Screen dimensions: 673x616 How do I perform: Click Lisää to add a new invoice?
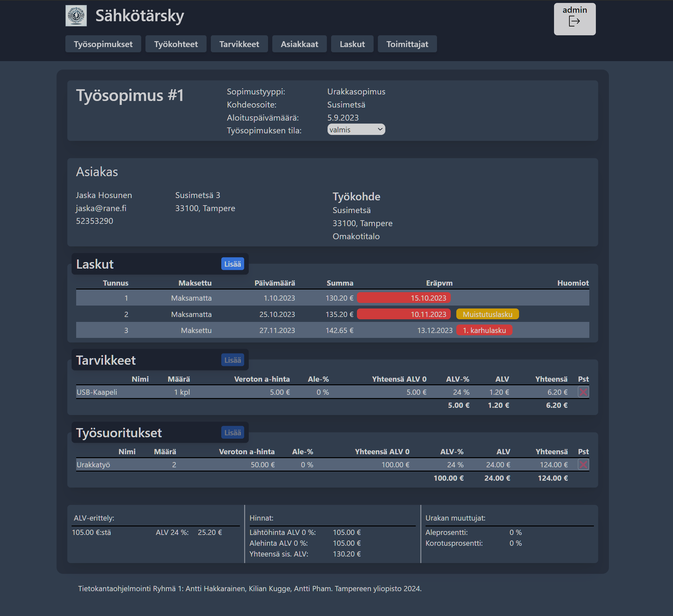pyautogui.click(x=233, y=264)
